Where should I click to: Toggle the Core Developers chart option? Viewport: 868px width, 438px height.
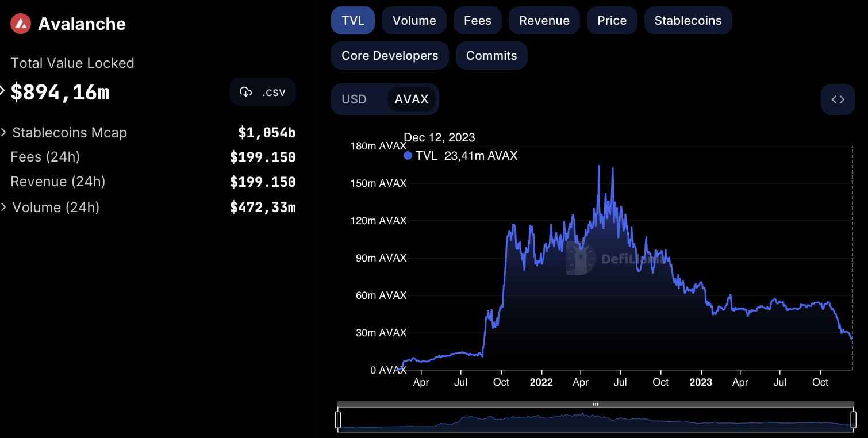coord(390,56)
